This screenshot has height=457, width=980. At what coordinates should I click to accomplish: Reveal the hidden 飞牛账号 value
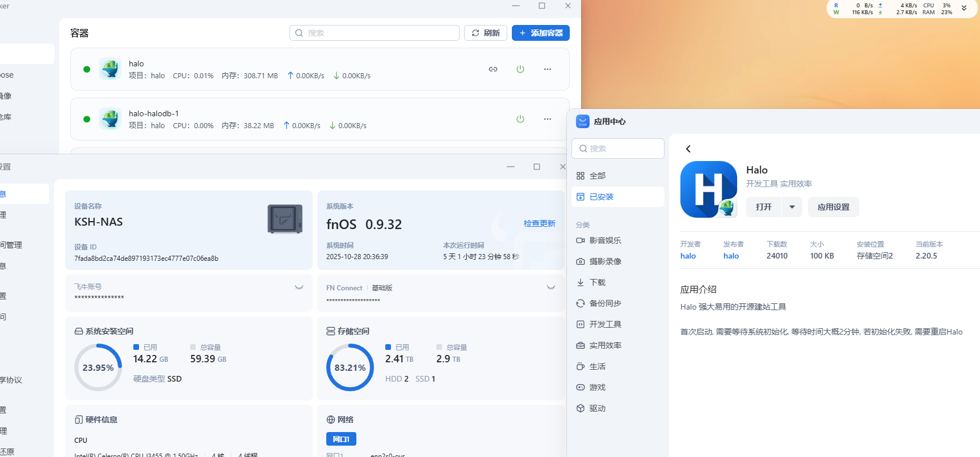299,287
